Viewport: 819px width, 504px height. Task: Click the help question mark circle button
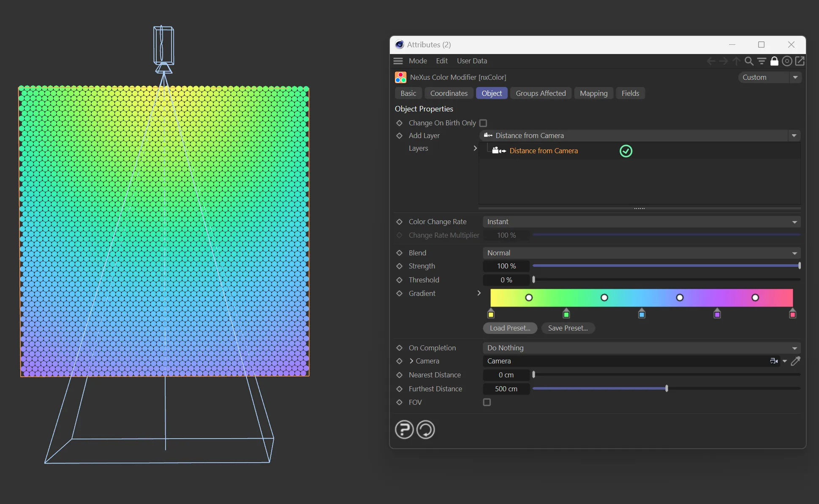pos(404,430)
